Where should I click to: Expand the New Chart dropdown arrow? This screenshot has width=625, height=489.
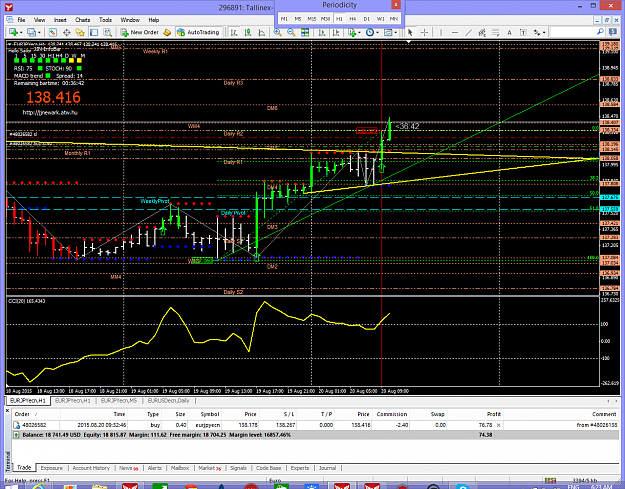pyautogui.click(x=21, y=33)
